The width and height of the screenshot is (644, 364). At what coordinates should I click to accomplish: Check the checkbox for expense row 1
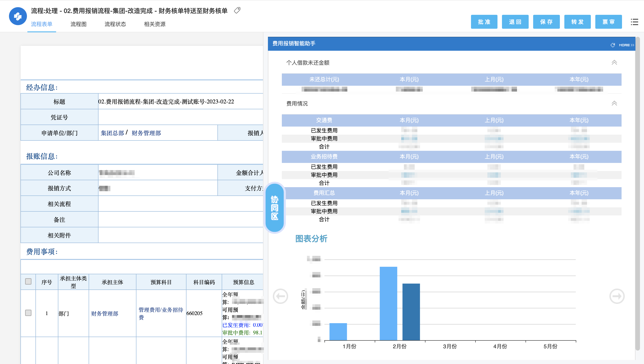(x=28, y=313)
